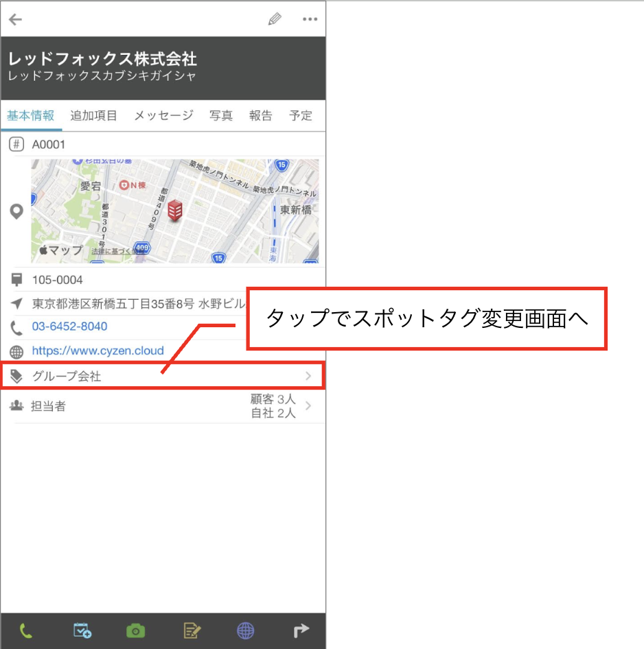Image resolution: width=644 pixels, height=649 pixels.
Task: Select the spot code A0001 text
Action: point(49,145)
